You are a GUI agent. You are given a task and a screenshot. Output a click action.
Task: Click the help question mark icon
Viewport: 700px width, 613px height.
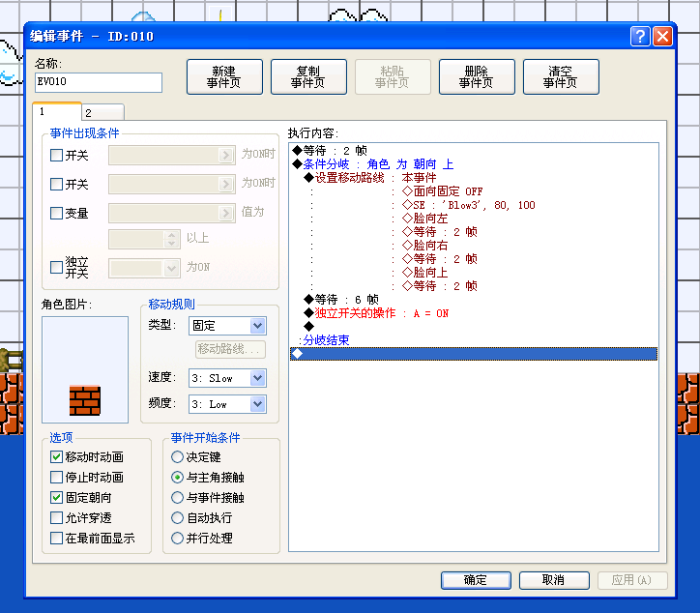[x=640, y=36]
